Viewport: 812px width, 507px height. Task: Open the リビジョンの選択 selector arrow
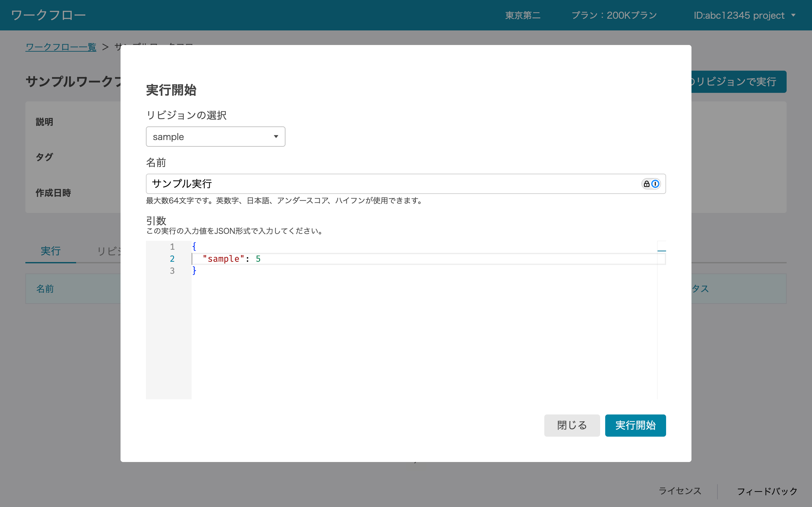coord(276,137)
